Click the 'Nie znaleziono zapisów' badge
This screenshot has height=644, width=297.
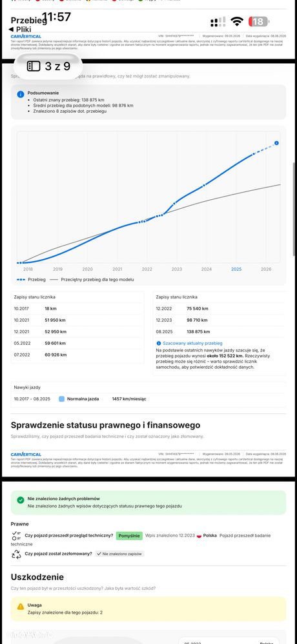[x=119, y=554]
